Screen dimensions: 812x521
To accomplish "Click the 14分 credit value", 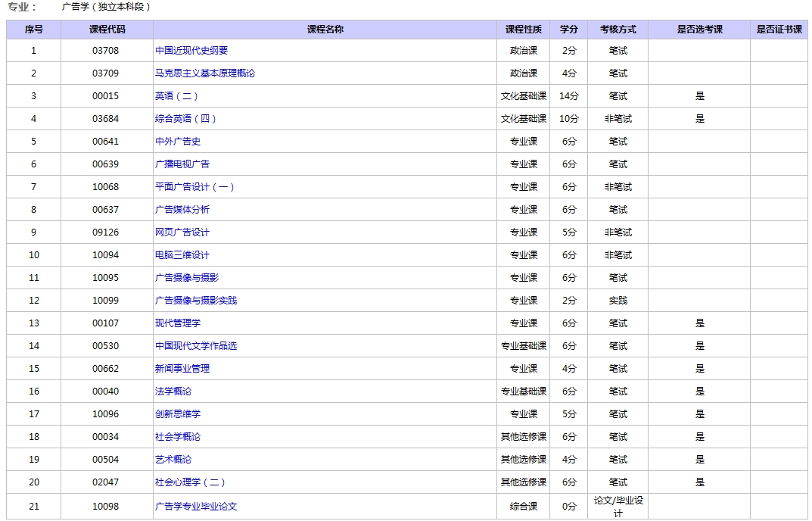I will (568, 96).
